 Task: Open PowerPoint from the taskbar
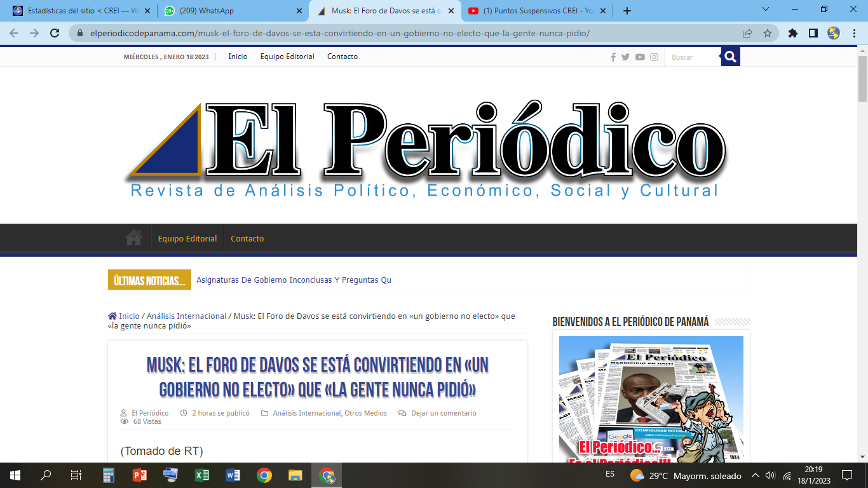coord(139,475)
